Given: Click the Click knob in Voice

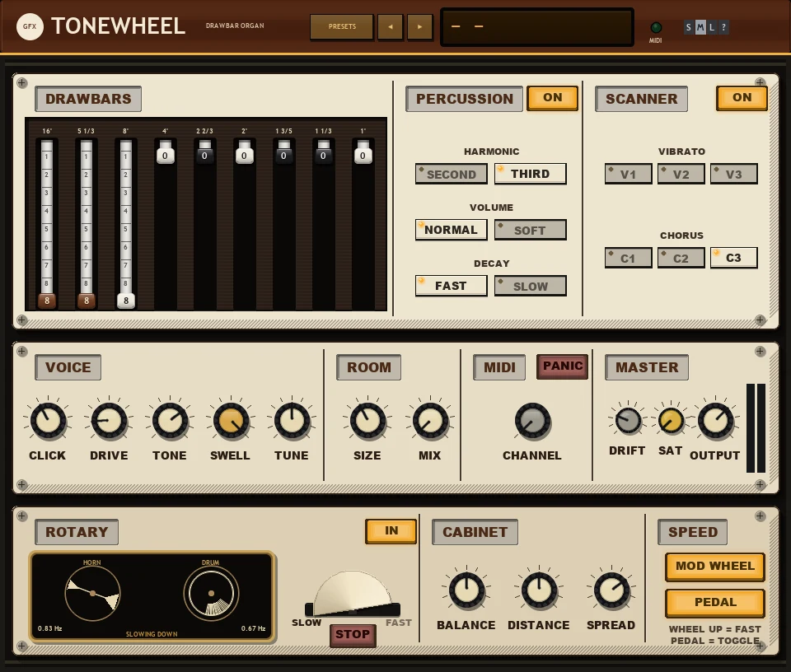Looking at the screenshot, I should 48,421.
